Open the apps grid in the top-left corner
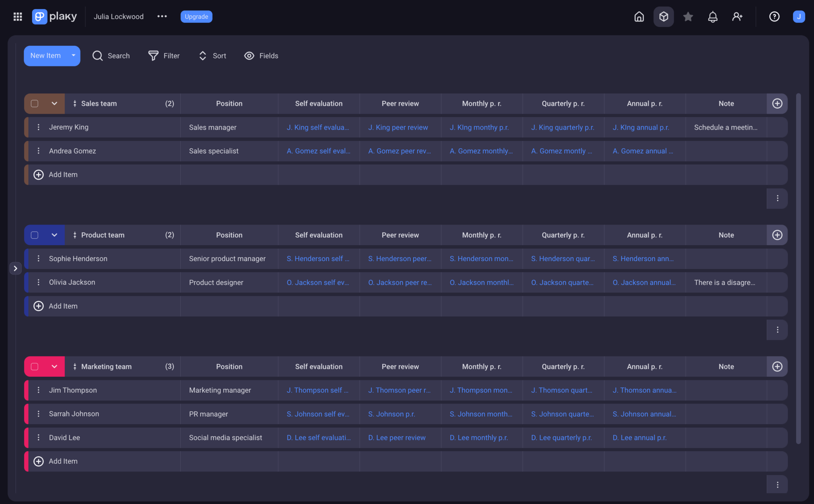Image resolution: width=814 pixels, height=504 pixels. 17,16
